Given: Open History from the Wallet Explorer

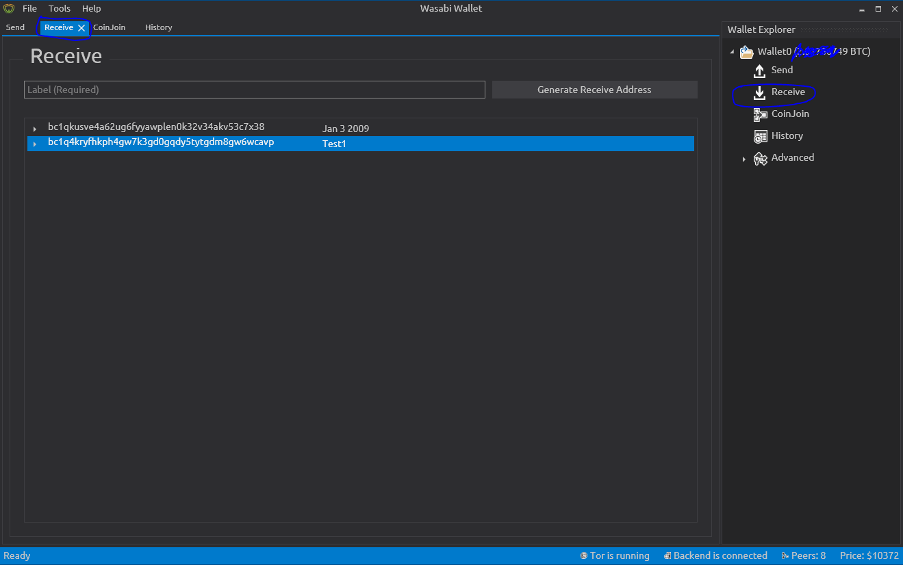Looking at the screenshot, I should pyautogui.click(x=787, y=135).
